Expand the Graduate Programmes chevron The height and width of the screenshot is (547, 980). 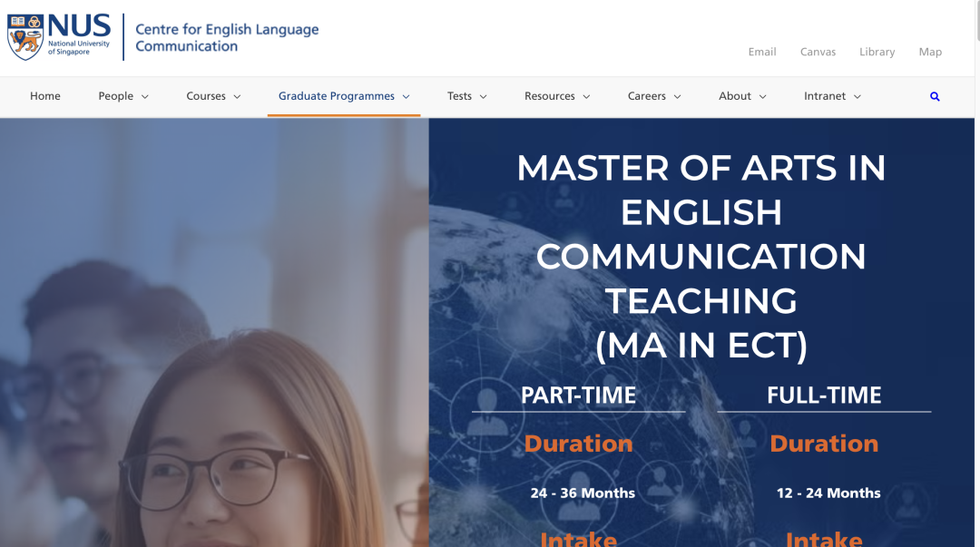pos(406,97)
